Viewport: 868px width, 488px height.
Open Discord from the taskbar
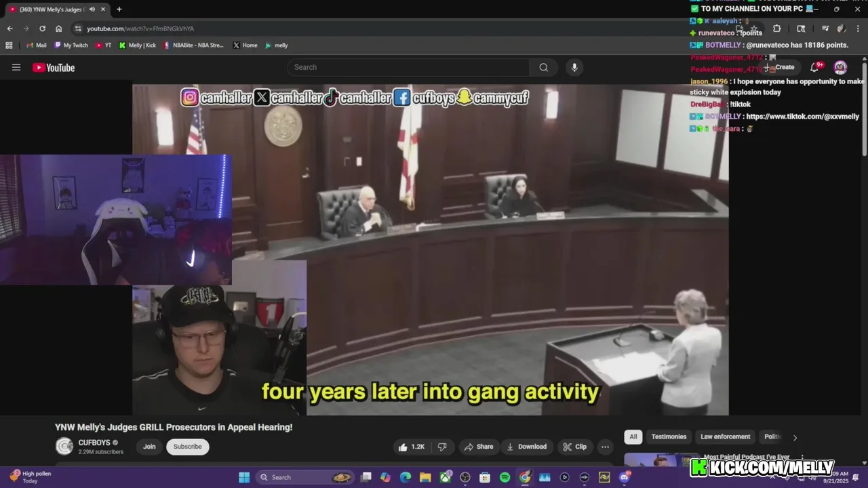[624, 477]
